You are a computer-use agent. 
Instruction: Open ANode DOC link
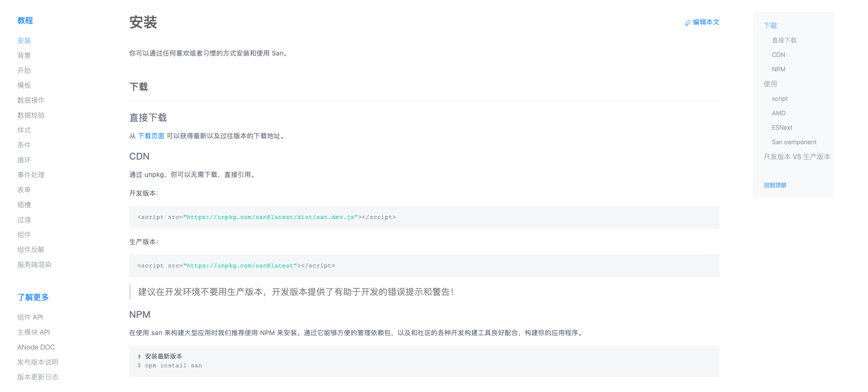pos(36,347)
